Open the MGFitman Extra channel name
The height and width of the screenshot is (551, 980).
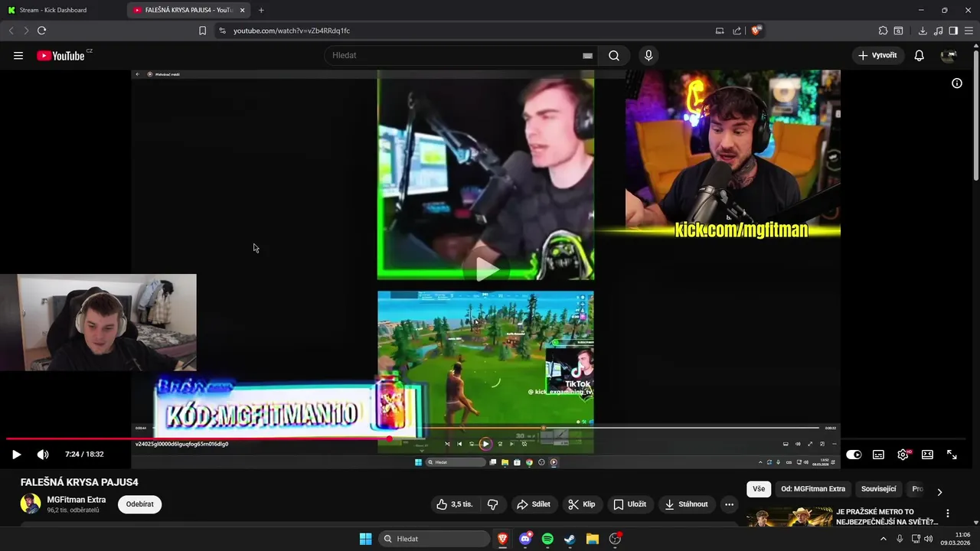[x=77, y=500]
